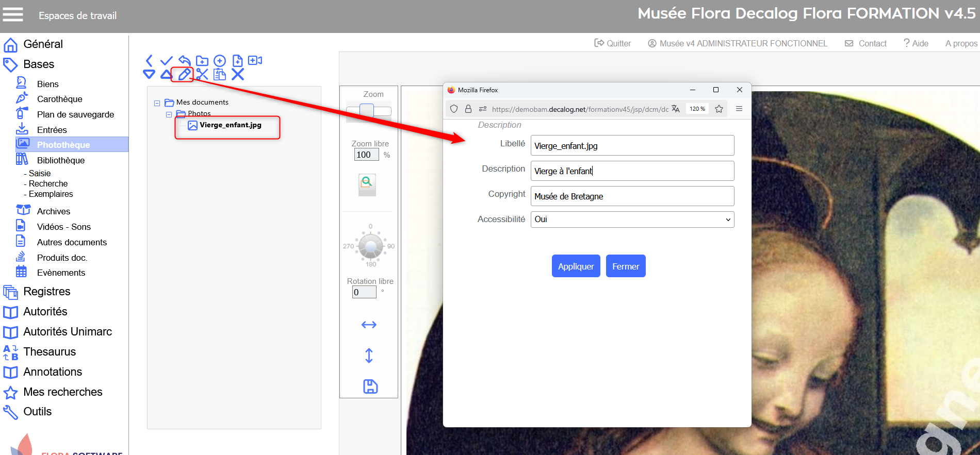Select Thesaurus in the left menu
980x455 pixels.
(50, 352)
